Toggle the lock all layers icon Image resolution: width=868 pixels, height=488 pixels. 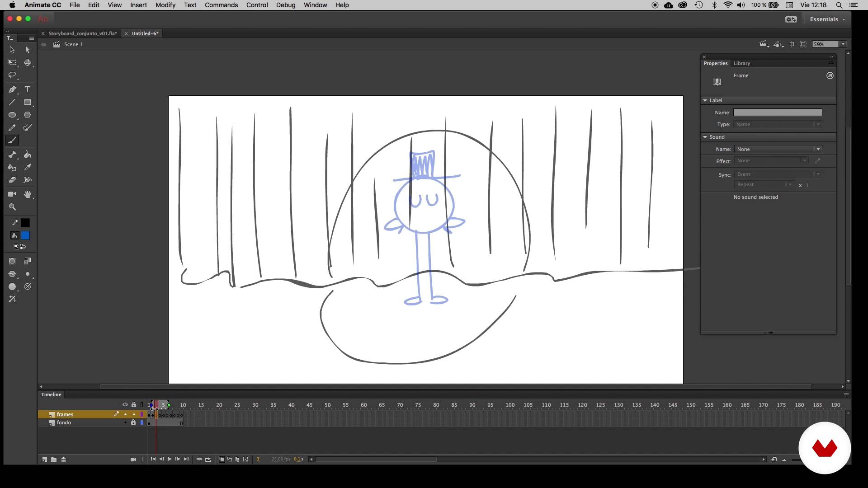tap(134, 405)
